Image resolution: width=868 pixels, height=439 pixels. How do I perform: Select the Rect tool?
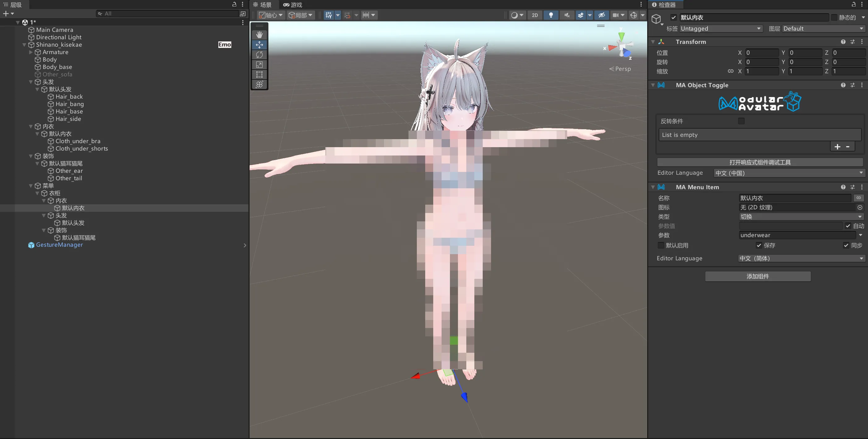click(259, 75)
